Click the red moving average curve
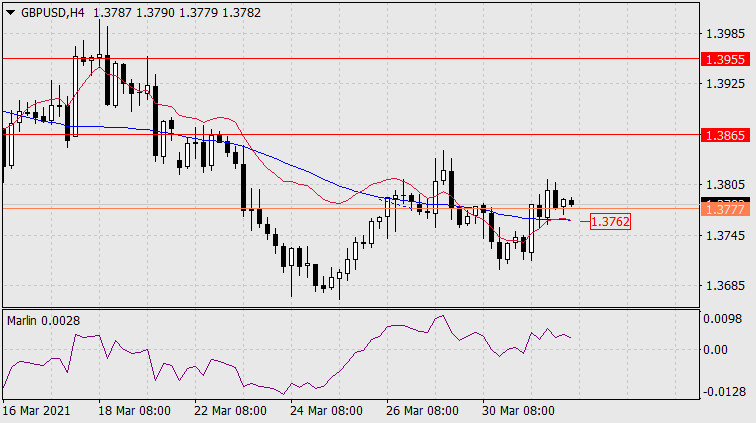 point(222,118)
